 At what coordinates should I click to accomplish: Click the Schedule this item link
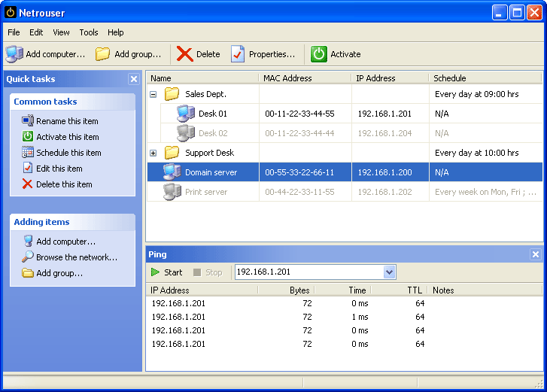68,153
